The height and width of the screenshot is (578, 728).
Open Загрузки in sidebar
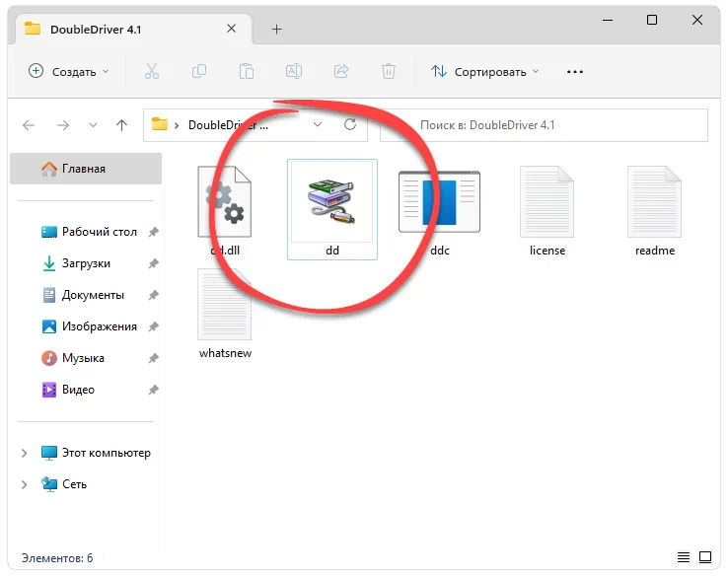tap(86, 263)
